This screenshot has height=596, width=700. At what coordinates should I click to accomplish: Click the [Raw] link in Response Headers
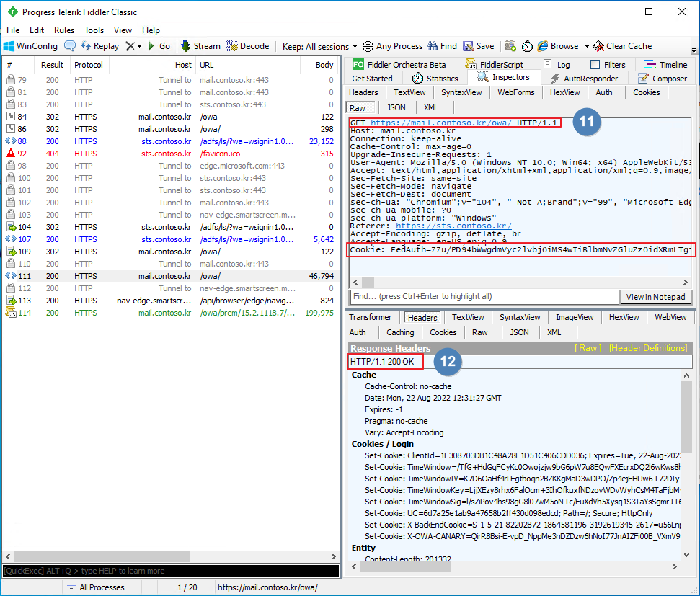coord(588,348)
